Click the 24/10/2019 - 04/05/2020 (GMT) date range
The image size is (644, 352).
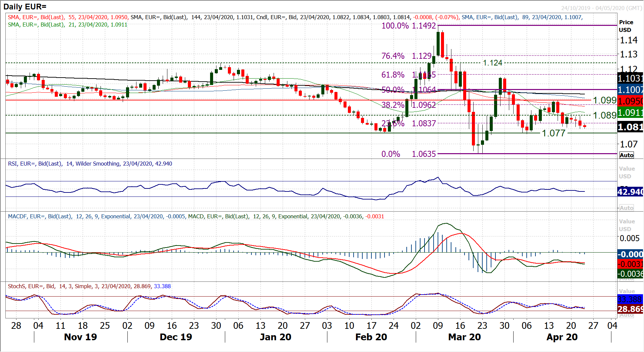(602, 8)
